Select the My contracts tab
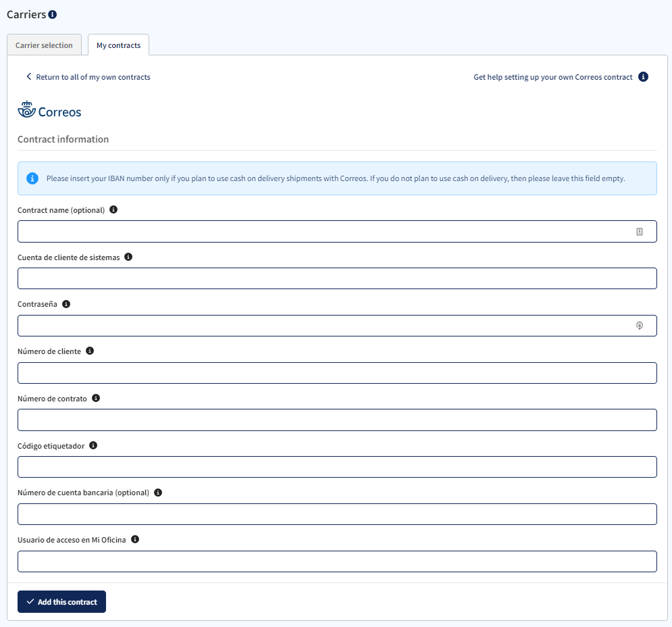Image resolution: width=672 pixels, height=627 pixels. pyautogui.click(x=118, y=45)
